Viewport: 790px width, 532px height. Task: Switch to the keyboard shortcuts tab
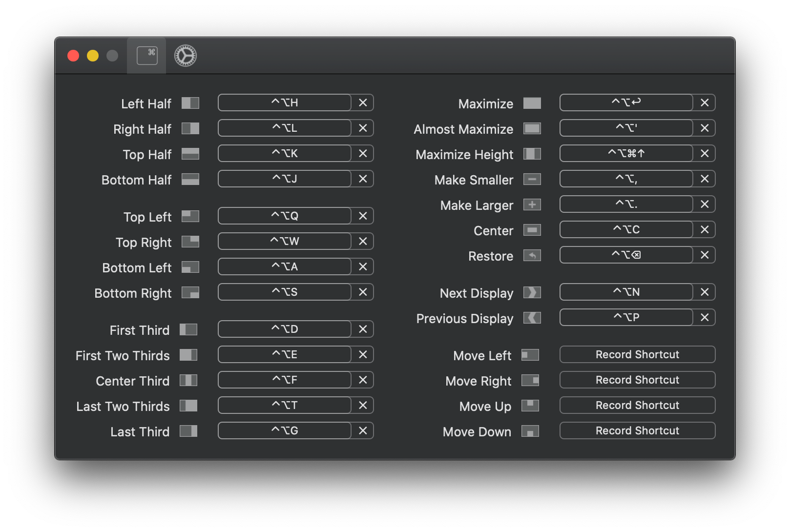(146, 56)
